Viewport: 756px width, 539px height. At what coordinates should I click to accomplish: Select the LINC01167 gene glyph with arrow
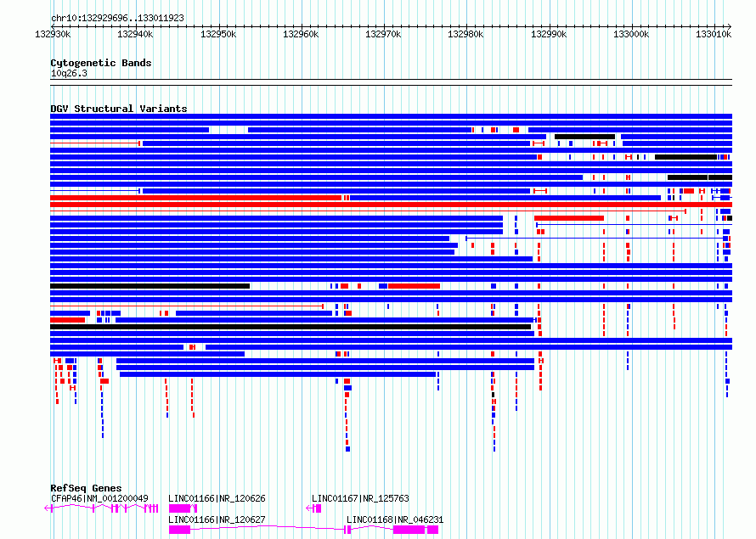click(314, 508)
